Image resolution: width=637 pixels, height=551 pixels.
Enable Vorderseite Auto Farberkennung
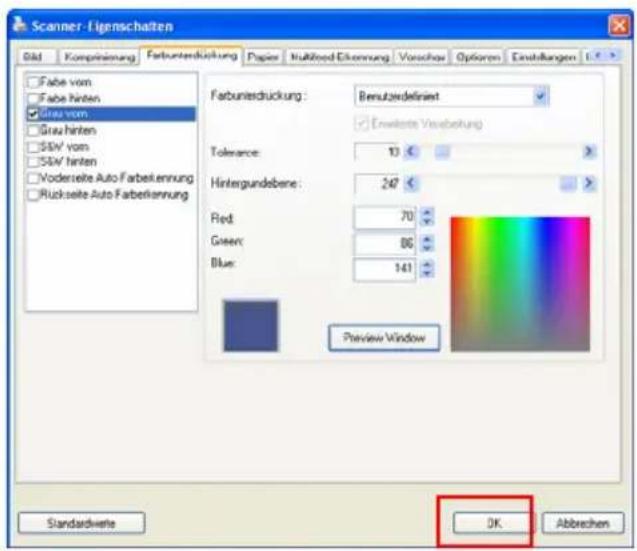(33, 178)
